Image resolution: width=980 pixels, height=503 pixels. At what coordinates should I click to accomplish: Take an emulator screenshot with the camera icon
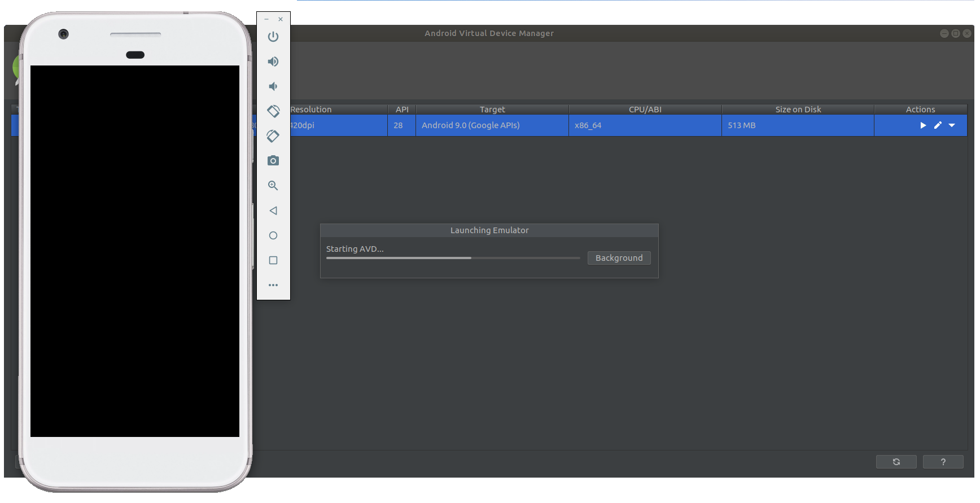point(273,161)
